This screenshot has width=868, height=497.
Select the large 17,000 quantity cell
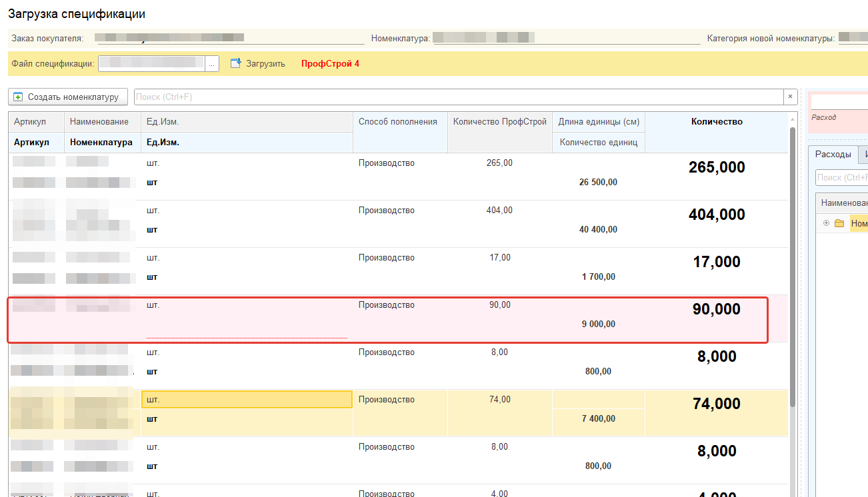click(717, 262)
